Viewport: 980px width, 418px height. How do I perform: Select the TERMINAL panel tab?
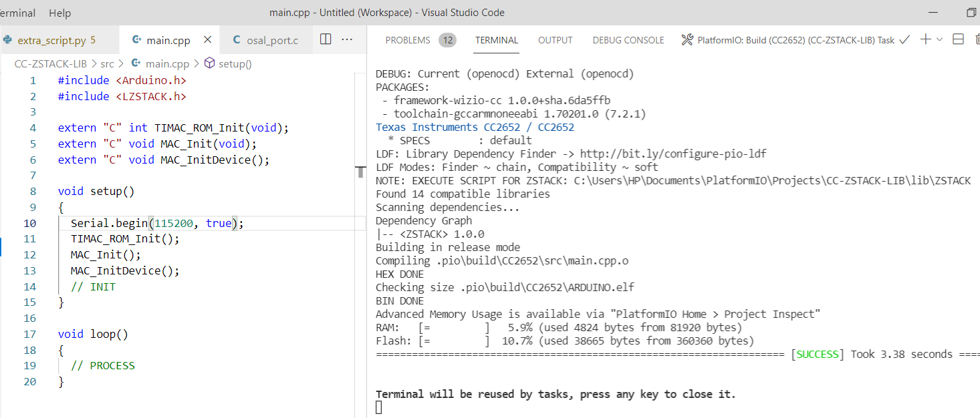point(497,40)
